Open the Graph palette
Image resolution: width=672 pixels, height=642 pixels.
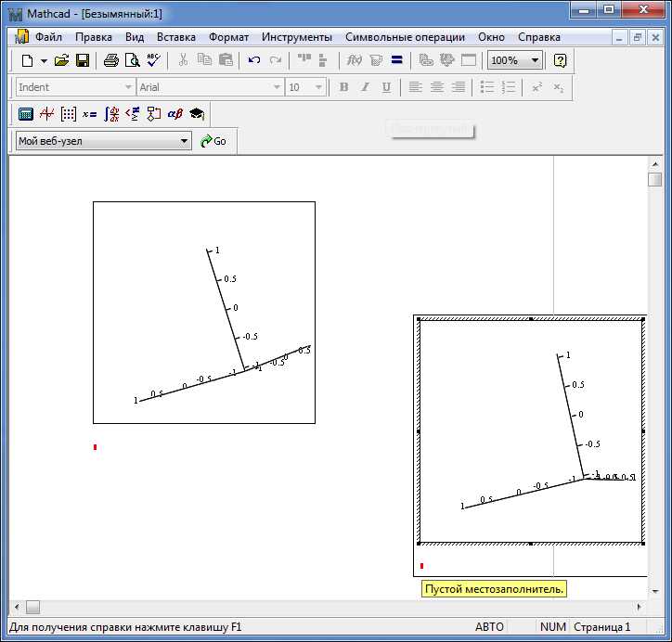click(x=46, y=114)
